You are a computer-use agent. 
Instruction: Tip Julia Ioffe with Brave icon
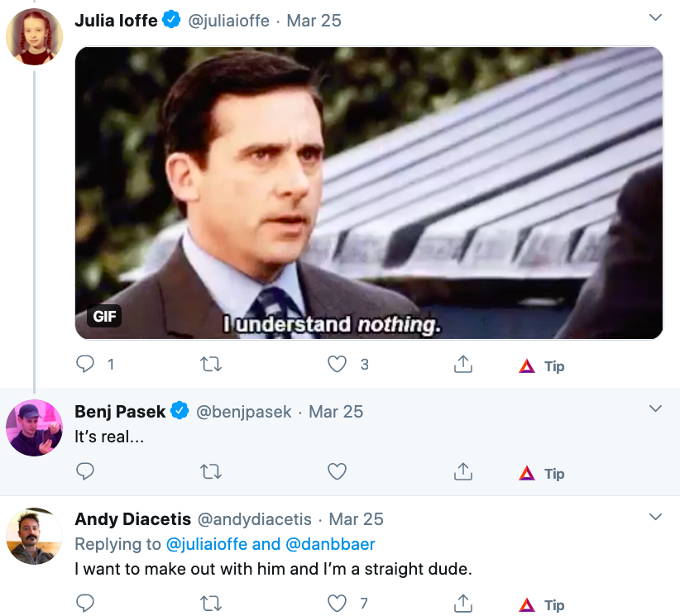(542, 366)
